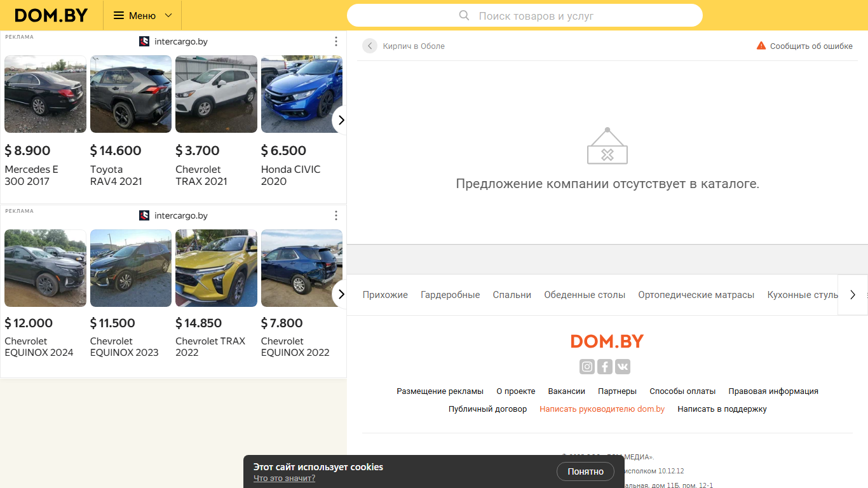Open Chevrolet EQUINOX 2022 thumbnail
The width and height of the screenshot is (868, 488).
pyautogui.click(x=302, y=268)
